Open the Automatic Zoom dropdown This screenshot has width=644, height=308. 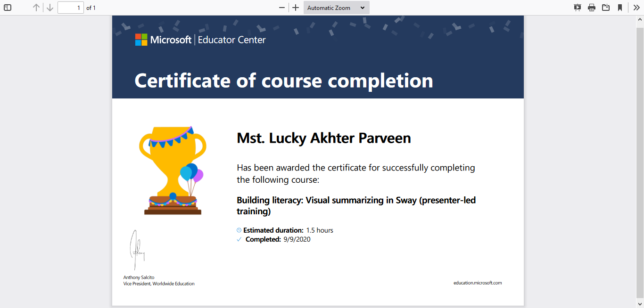[337, 8]
